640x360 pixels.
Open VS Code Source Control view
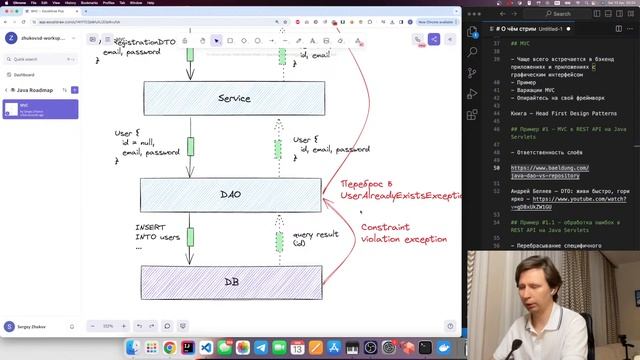pyautogui.click(x=472, y=73)
